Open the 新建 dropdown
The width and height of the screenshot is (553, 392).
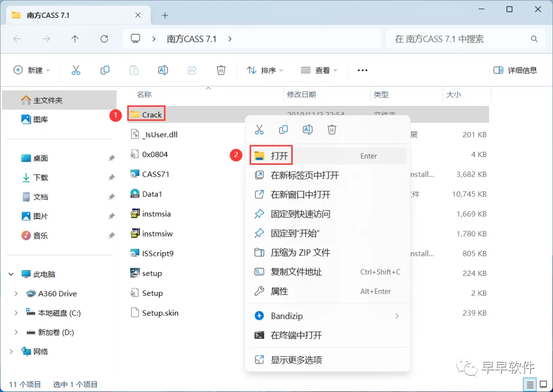pyautogui.click(x=31, y=70)
